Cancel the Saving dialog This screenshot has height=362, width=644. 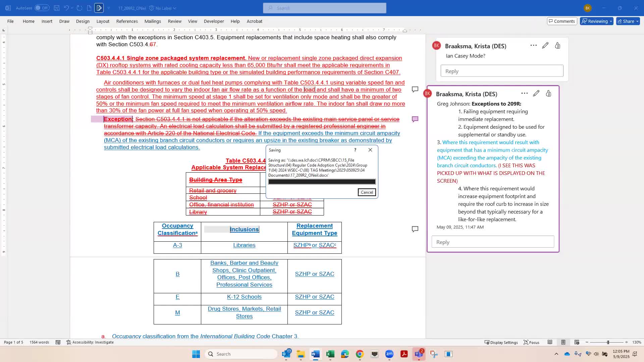click(x=367, y=192)
